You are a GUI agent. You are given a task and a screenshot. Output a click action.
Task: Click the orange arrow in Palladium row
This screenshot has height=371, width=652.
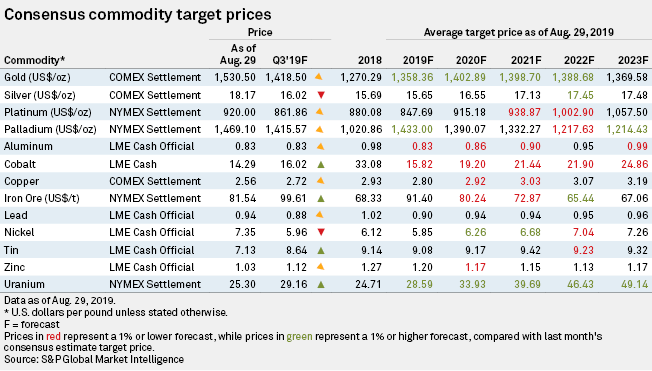319,129
